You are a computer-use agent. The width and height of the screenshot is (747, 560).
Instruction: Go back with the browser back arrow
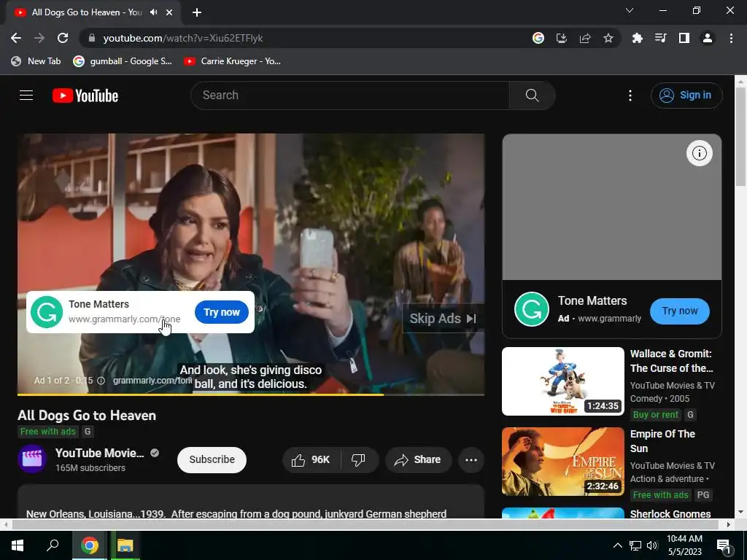(x=16, y=38)
